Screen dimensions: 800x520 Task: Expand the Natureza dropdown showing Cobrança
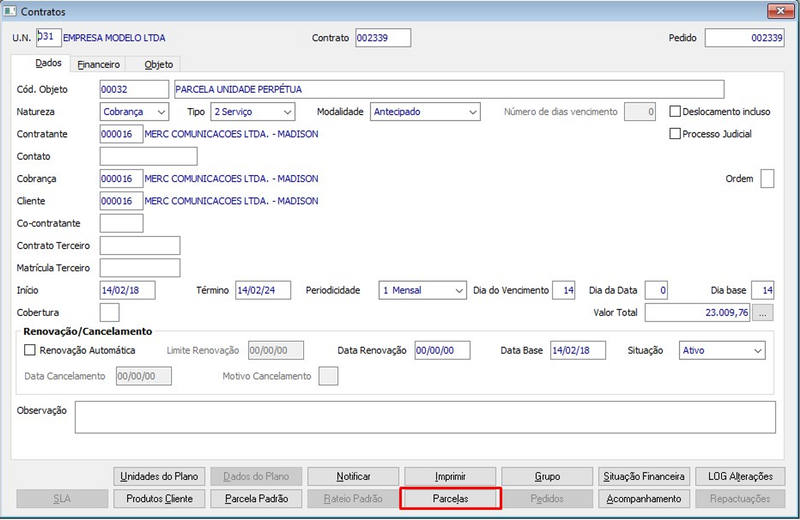coord(134,112)
